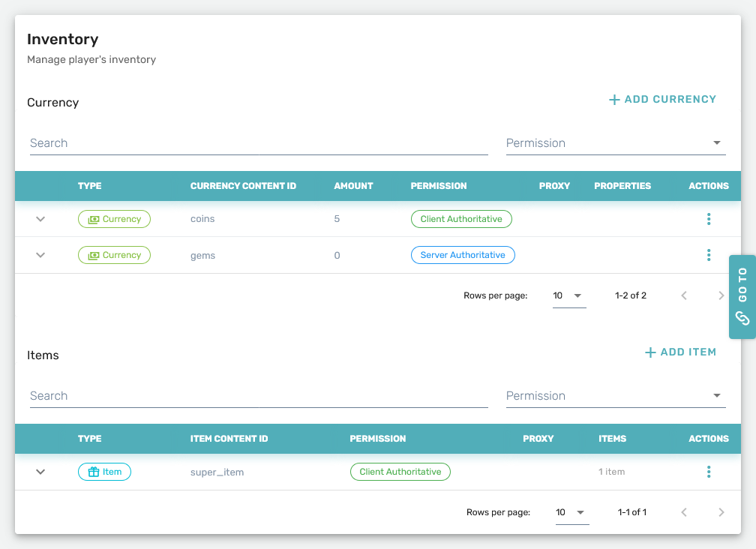756x549 pixels.
Task: Expand the gems currency row
Action: pos(40,255)
